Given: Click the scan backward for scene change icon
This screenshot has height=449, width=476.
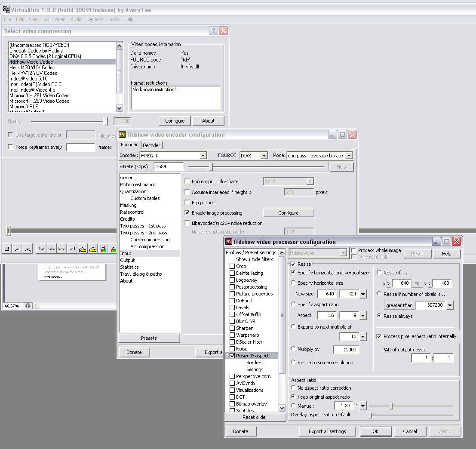Looking at the screenshot, I should pyautogui.click(x=103, y=249).
